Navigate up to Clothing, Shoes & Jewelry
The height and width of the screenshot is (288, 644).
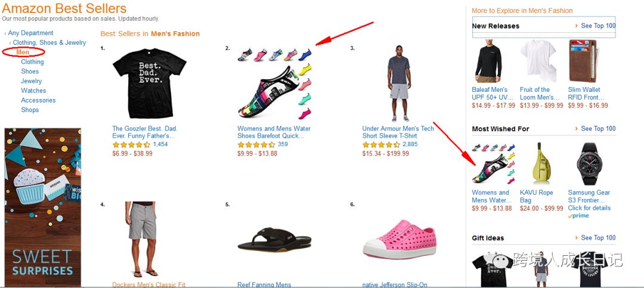point(49,42)
